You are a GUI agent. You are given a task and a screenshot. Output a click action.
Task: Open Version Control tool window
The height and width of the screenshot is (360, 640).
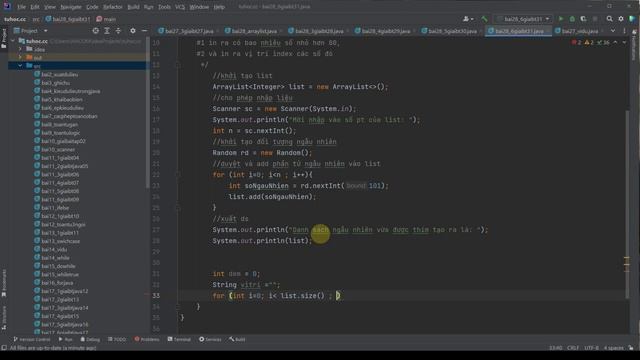point(31,339)
